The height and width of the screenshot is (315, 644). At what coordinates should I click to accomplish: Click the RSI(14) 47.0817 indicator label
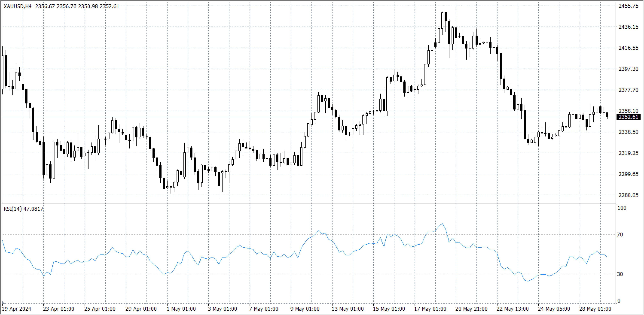pyautogui.click(x=23, y=209)
